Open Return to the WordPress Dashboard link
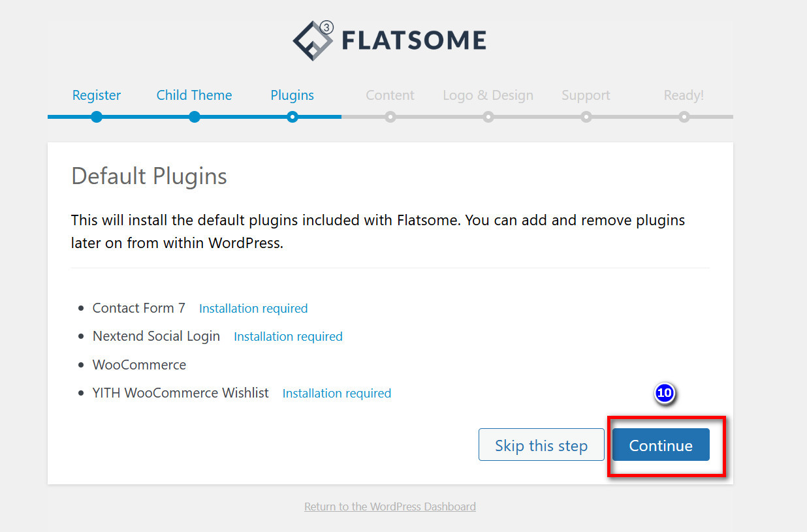Image resolution: width=807 pixels, height=532 pixels. [x=390, y=507]
